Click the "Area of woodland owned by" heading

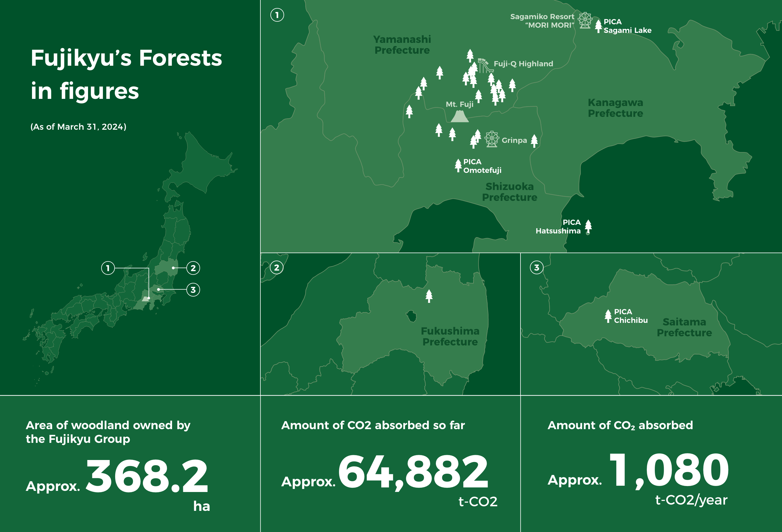[108, 425]
